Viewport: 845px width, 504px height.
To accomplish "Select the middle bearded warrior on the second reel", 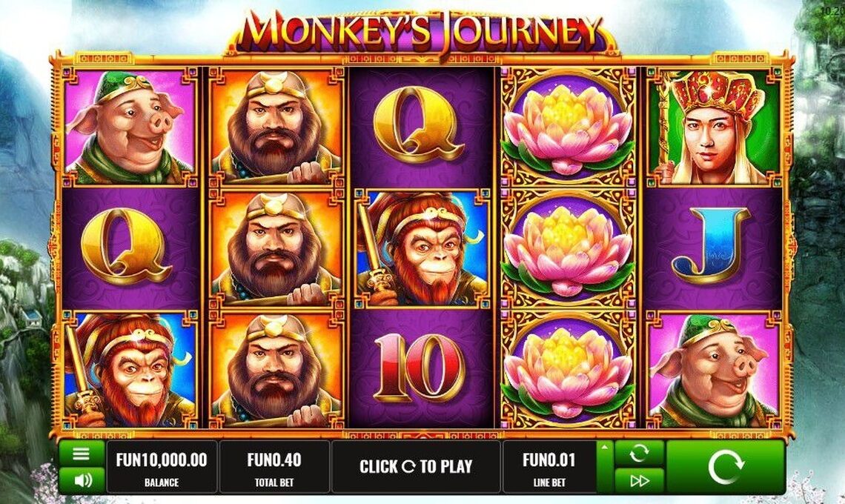I will click(x=276, y=249).
